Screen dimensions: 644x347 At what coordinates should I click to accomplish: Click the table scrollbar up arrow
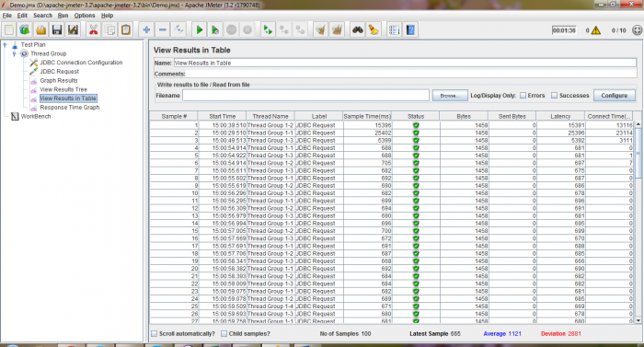(638, 124)
